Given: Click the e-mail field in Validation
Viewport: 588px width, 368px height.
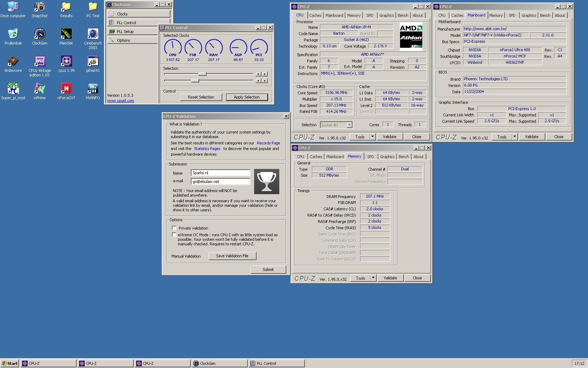Looking at the screenshot, I should click(220, 182).
